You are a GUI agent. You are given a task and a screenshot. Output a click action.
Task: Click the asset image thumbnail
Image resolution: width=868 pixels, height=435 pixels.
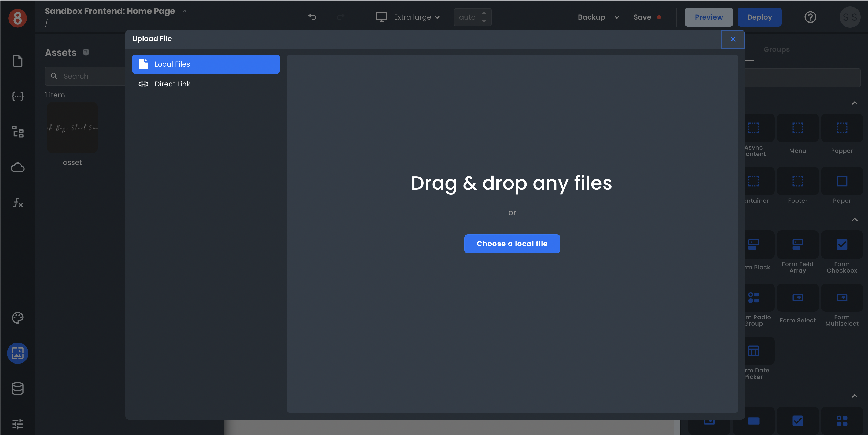pyautogui.click(x=72, y=128)
